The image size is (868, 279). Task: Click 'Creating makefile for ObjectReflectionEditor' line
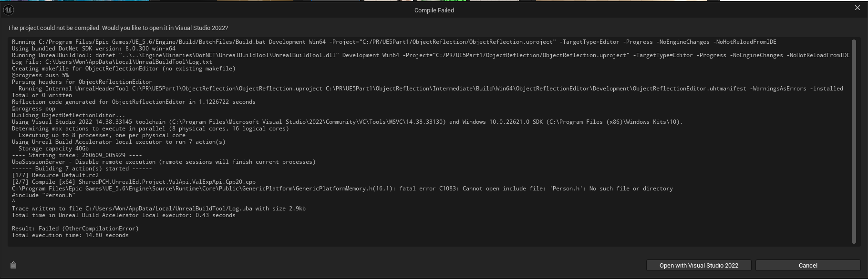click(124, 69)
